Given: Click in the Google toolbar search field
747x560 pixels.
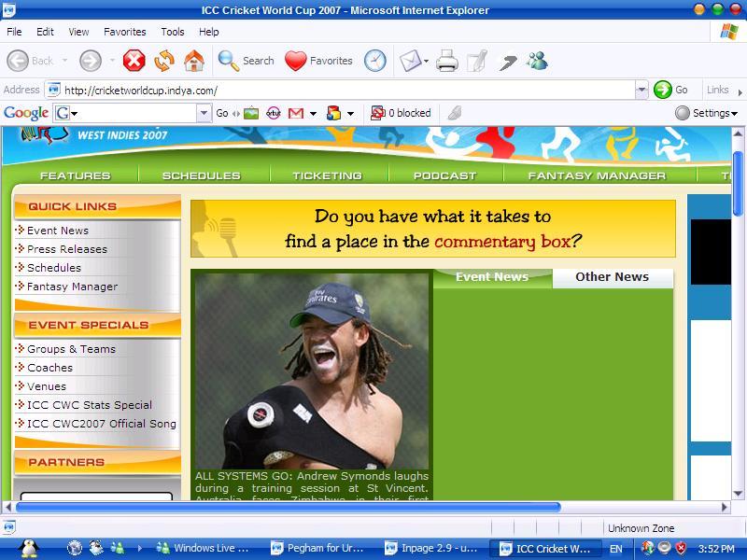Looking at the screenshot, I should (134, 113).
